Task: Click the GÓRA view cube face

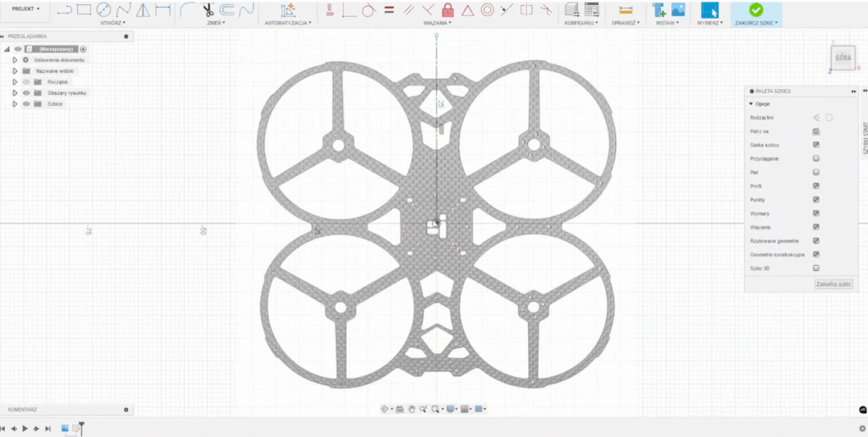Action: [843, 58]
